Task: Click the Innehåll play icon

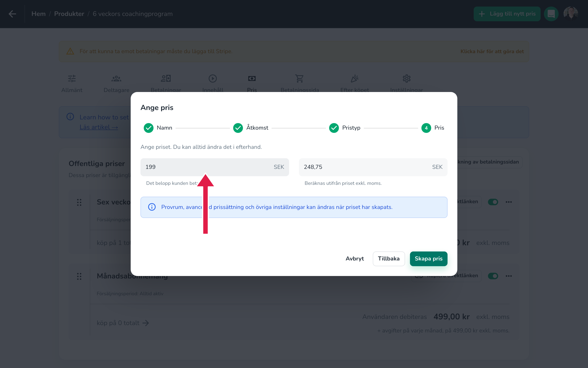Action: click(213, 78)
